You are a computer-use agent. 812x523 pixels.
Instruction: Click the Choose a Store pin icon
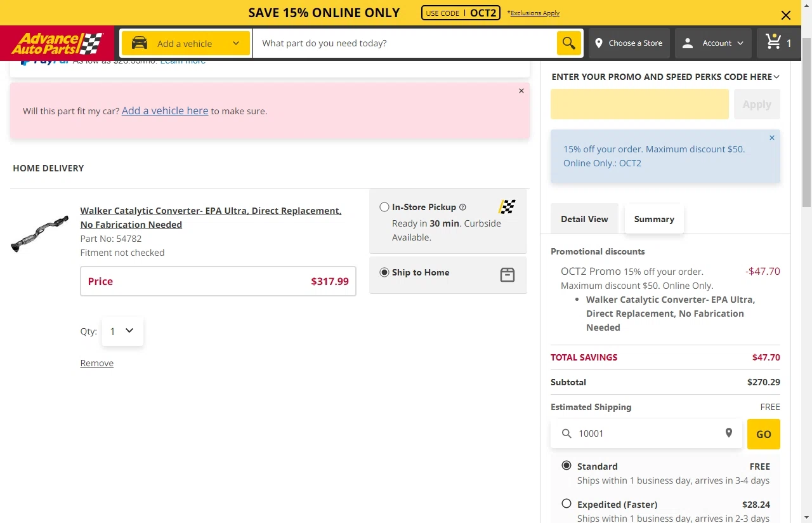[x=598, y=43]
